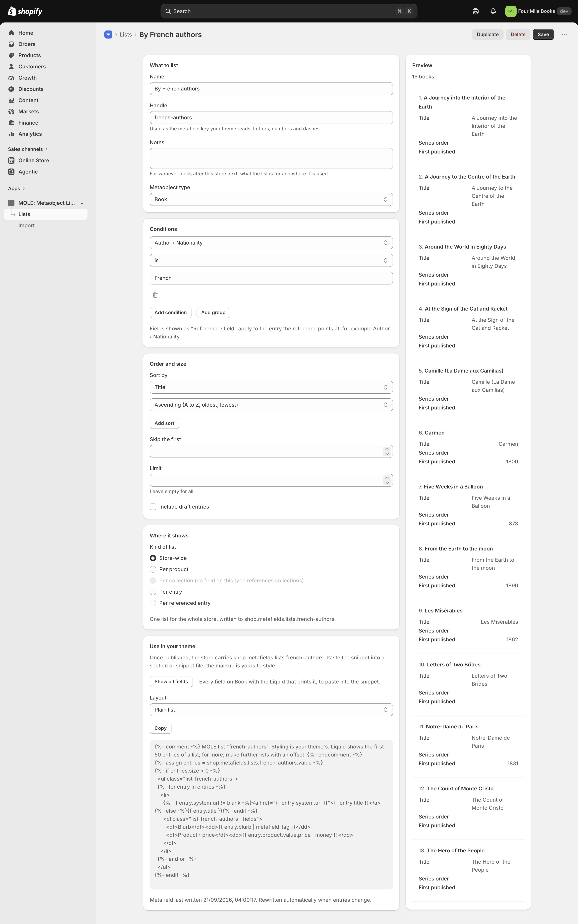Click the Customers person icon
This screenshot has height=924, width=578.
[x=11, y=66]
